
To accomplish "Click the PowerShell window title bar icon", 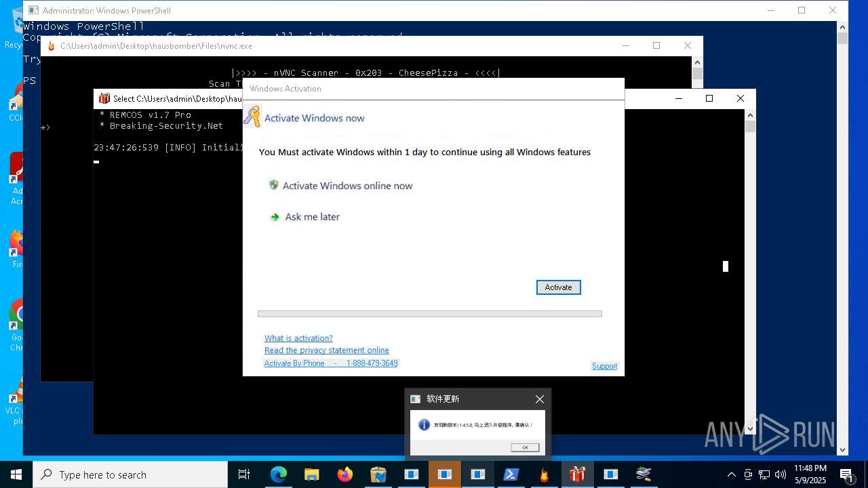I will pyautogui.click(x=33, y=10).
